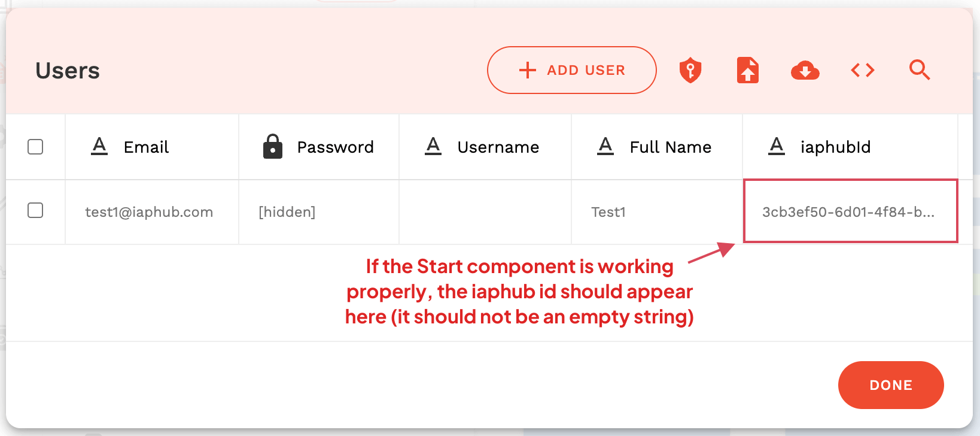Click the Full Name column header
The width and height of the screenshot is (980, 436).
click(670, 147)
